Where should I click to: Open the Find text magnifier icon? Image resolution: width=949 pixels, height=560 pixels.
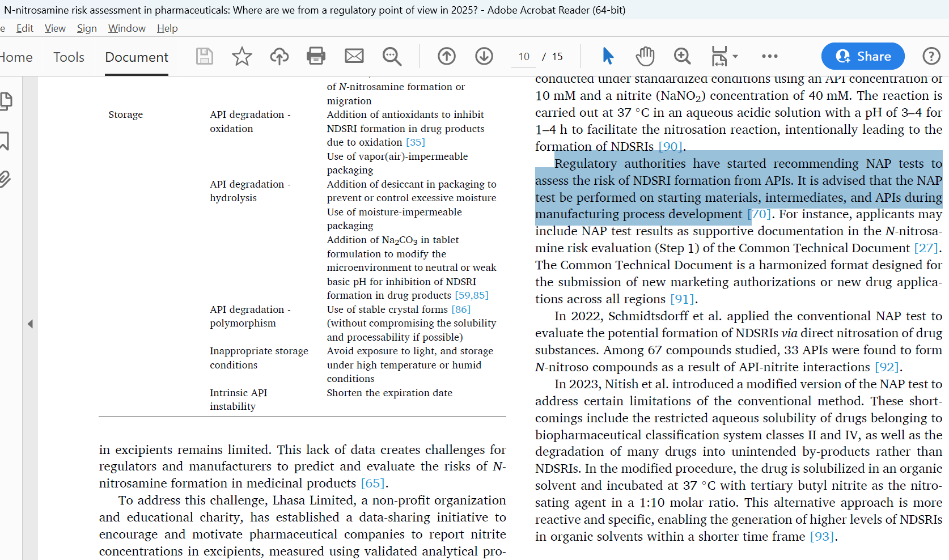pyautogui.click(x=392, y=56)
